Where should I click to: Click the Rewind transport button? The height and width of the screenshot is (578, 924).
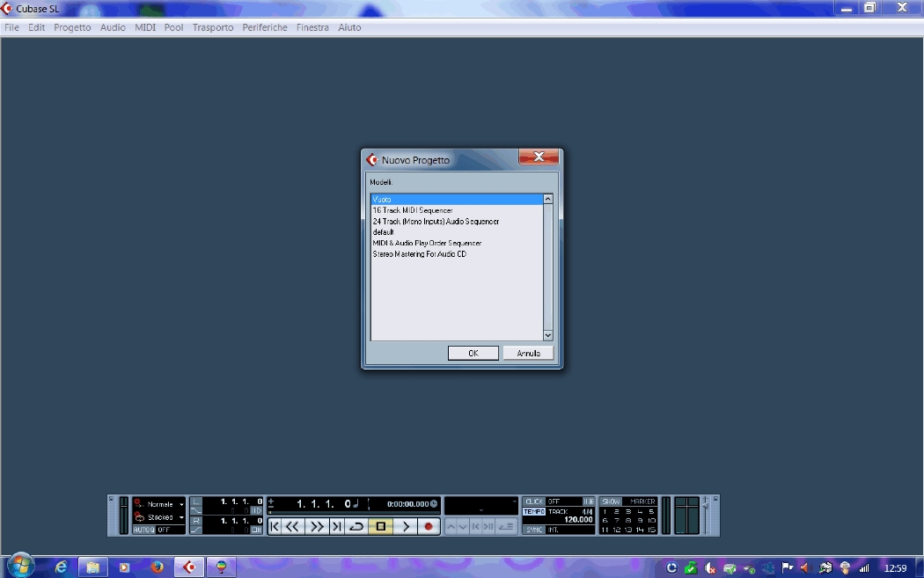point(293,526)
